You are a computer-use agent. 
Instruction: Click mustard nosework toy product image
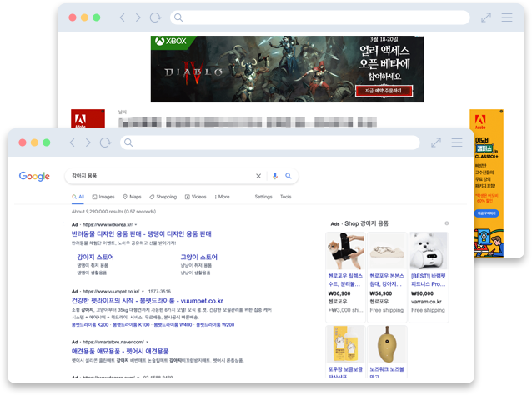387,344
